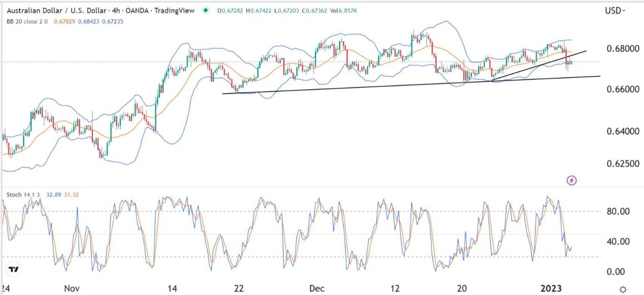Open chart settings gear icon
Image resolution: width=644 pixels, height=295 pixels.
623,289
